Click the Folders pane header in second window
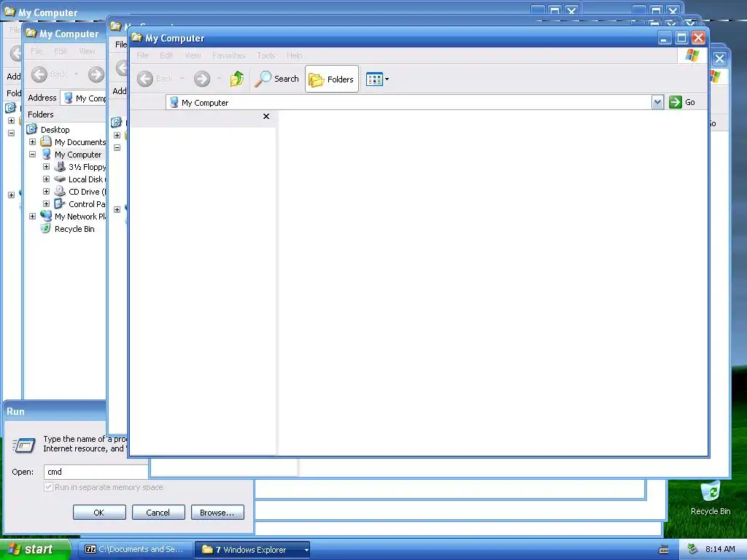The width and height of the screenshot is (747, 560). (65, 114)
